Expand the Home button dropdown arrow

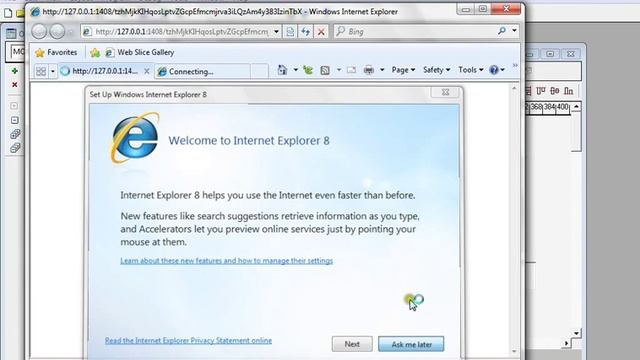(296, 70)
